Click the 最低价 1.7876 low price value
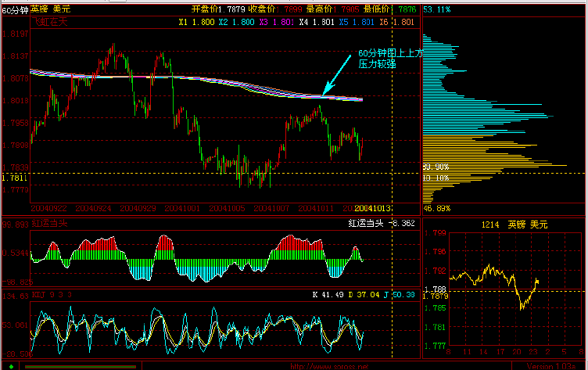This screenshot has height=370, width=588. click(x=389, y=9)
